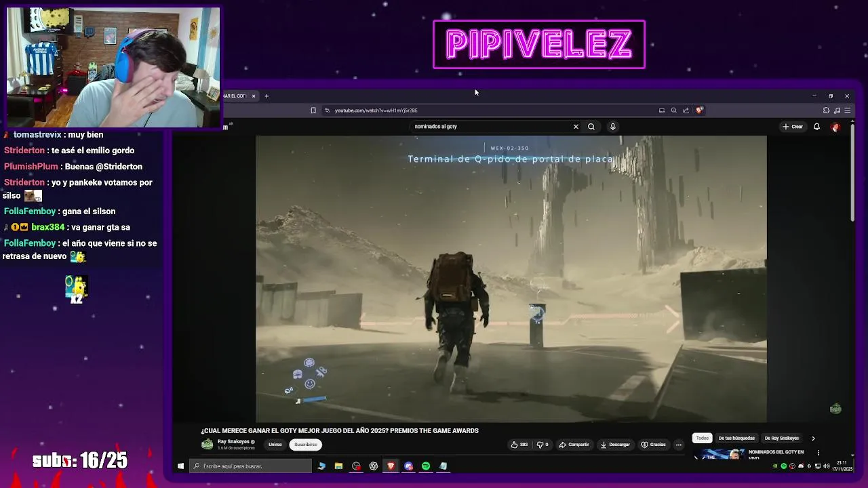Select the 'De tus búsquedas' filter chip
868x488 pixels.
[736, 439]
